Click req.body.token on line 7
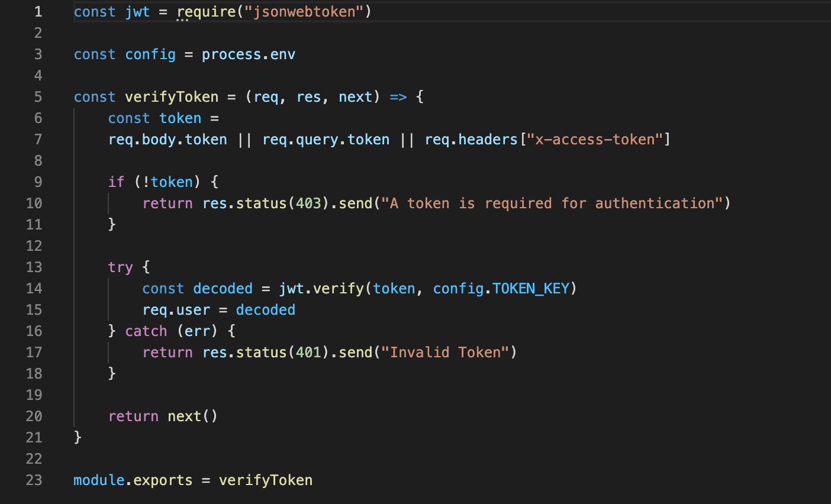Viewport: 831px width, 504px height. point(168,140)
